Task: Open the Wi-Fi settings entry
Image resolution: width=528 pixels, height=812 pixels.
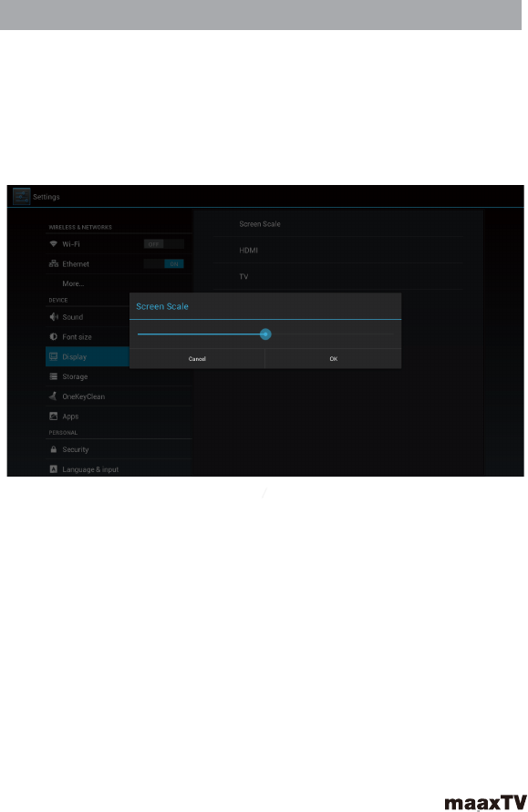Action: click(119, 244)
